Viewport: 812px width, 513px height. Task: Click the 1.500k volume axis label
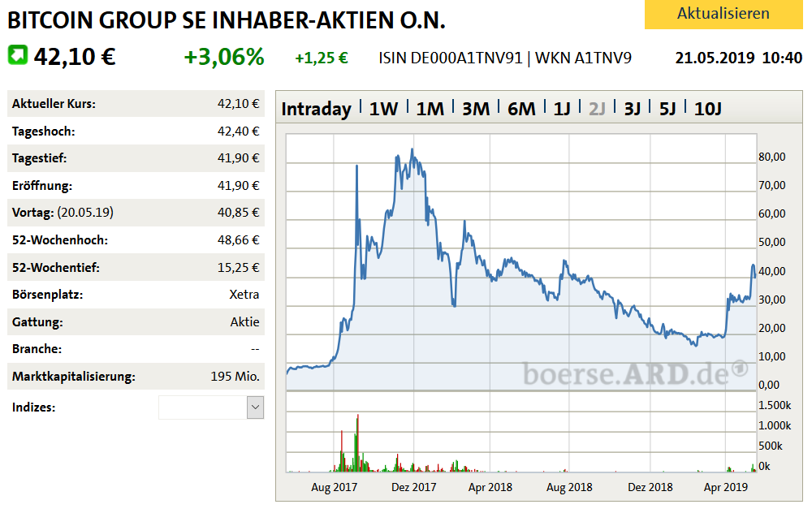[x=775, y=405]
